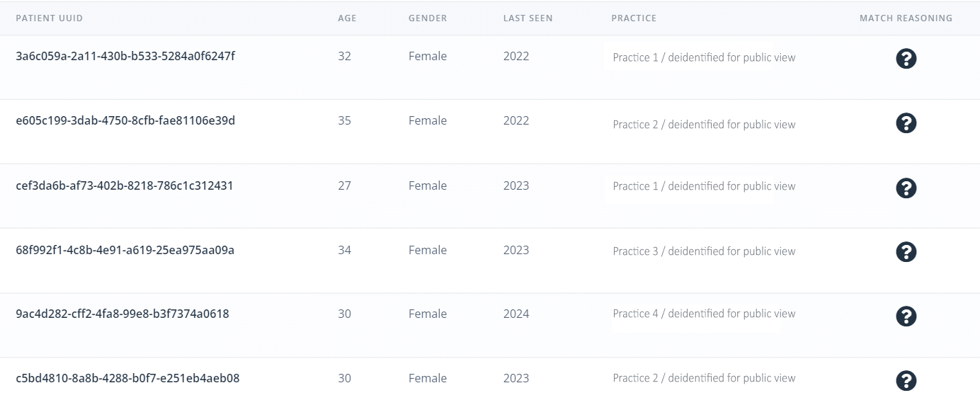
Task: Open patient row cef3da6b-af73-402b-8218-786c1c312431
Action: [125, 186]
